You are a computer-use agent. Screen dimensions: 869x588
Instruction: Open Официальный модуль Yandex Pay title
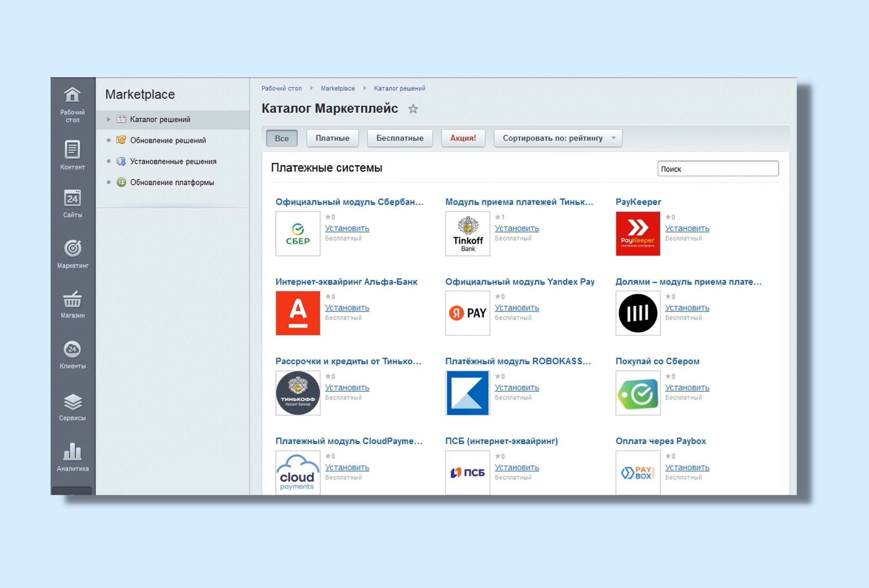click(520, 281)
